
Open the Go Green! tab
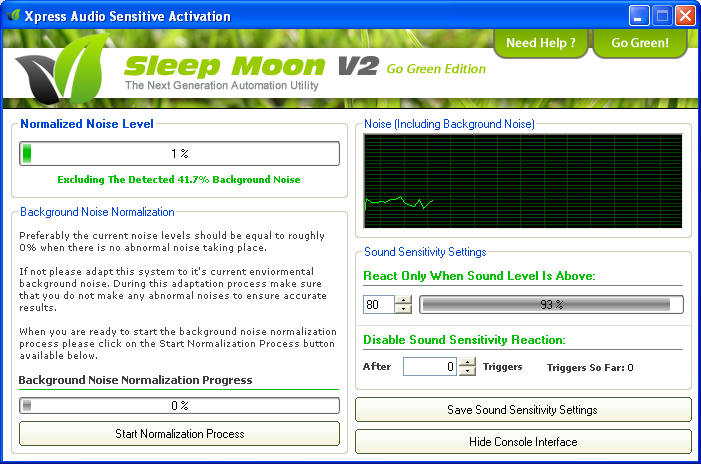point(640,43)
